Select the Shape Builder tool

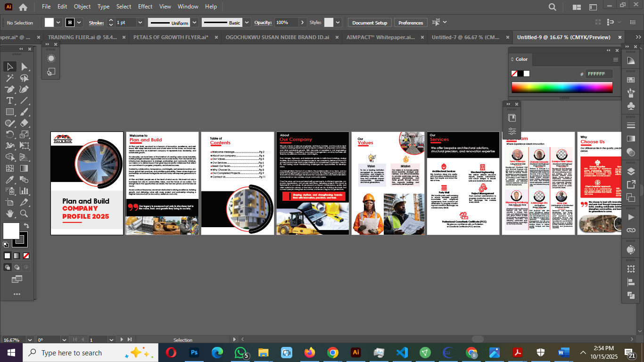coord(9,157)
